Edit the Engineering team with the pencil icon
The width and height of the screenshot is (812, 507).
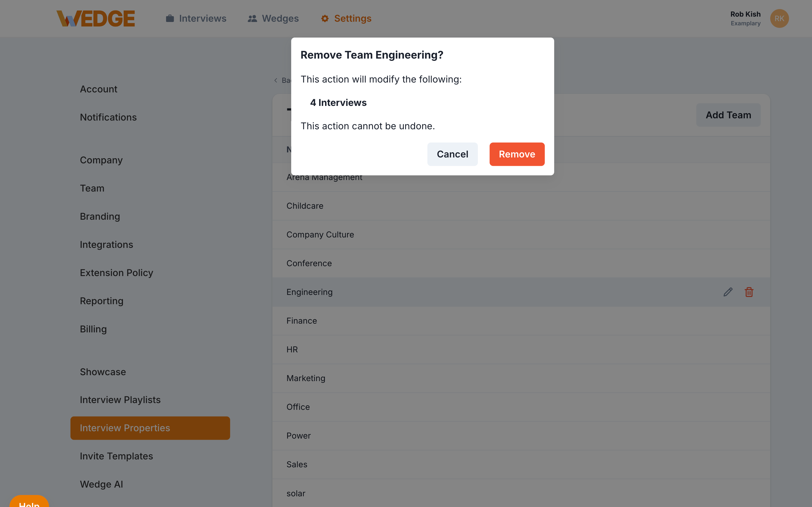[728, 292]
